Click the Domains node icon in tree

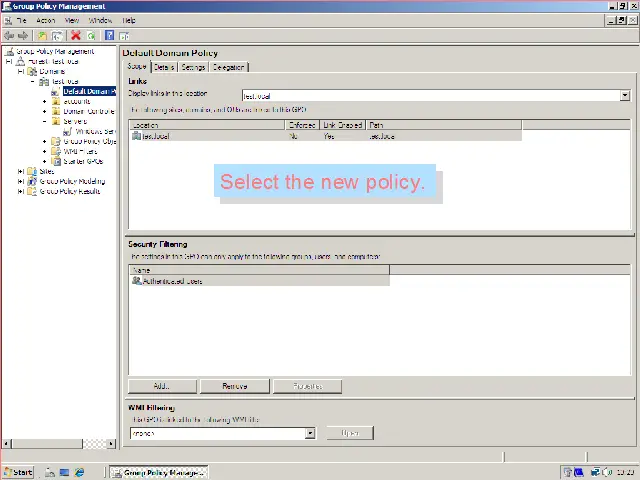pos(32,71)
